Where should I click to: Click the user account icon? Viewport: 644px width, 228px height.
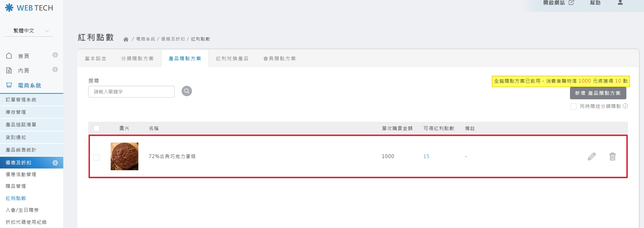tap(620, 3)
